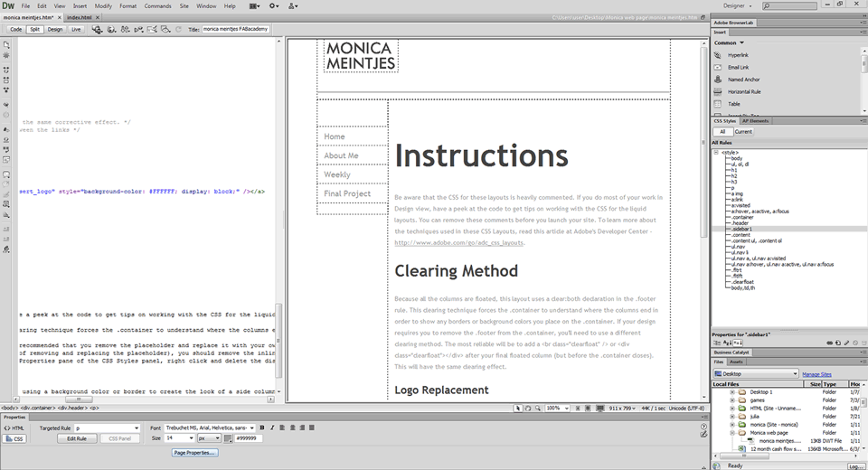
Task: Click the Check Browser Compatibility icon
Action: point(152,29)
